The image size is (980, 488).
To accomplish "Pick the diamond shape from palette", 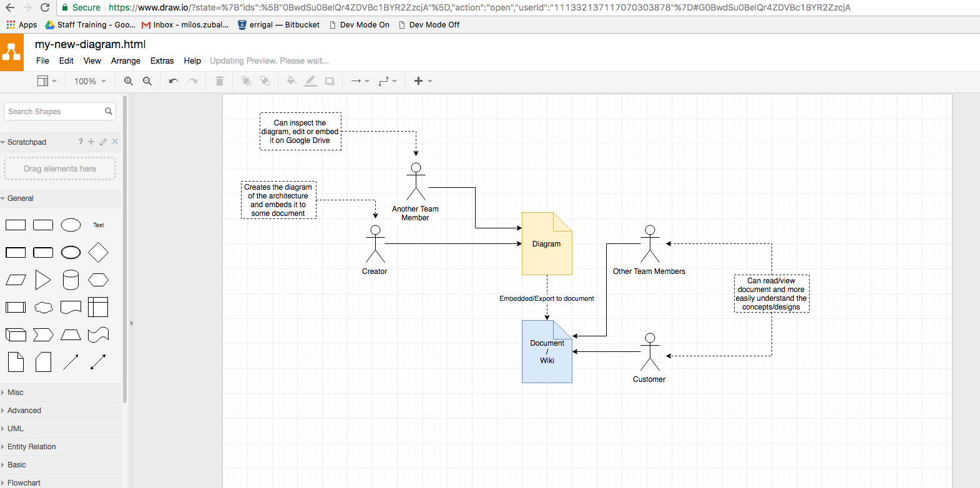I will click(x=98, y=253).
